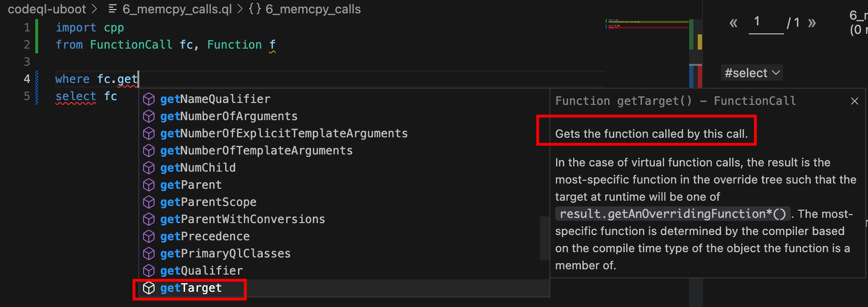The height and width of the screenshot is (307, 868).
Task: Click the getNumberOfArguments method cube icon
Action: pyautogui.click(x=149, y=116)
